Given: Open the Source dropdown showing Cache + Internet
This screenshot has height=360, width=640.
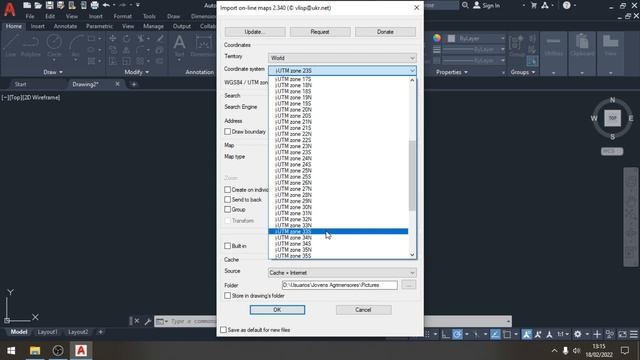Looking at the screenshot, I should tap(342, 273).
